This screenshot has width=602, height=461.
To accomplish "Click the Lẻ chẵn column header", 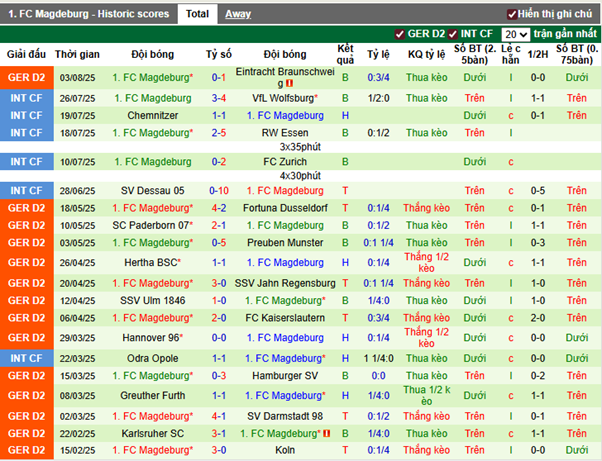I will click(511, 55).
